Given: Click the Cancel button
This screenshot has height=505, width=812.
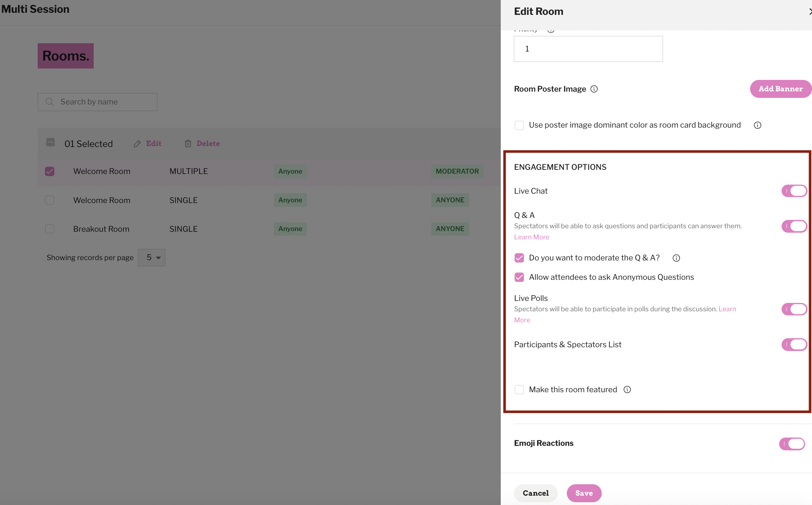Looking at the screenshot, I should click(x=536, y=493).
